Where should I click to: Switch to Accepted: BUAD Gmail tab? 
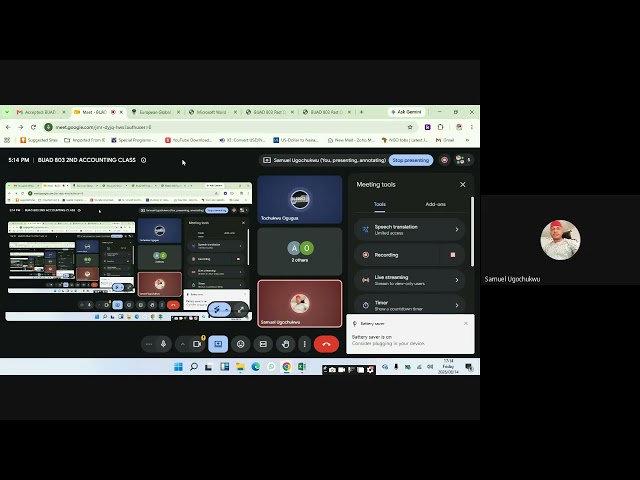tap(41, 112)
